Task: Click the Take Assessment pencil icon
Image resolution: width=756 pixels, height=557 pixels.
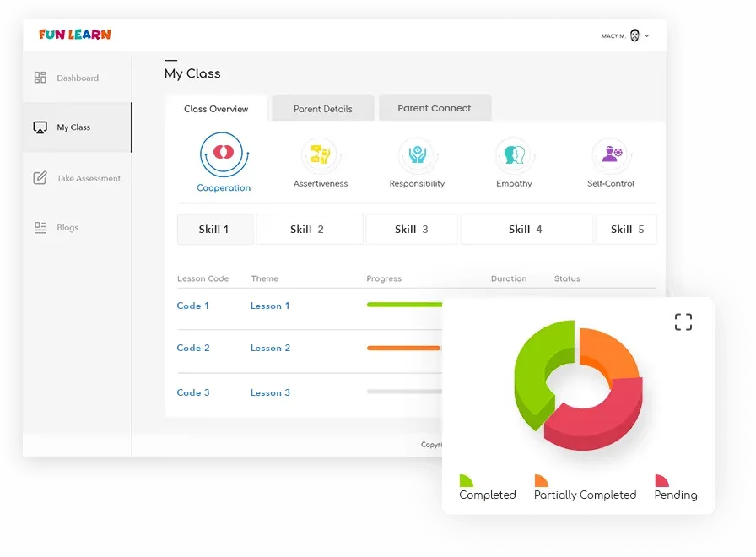Action: coord(40,178)
